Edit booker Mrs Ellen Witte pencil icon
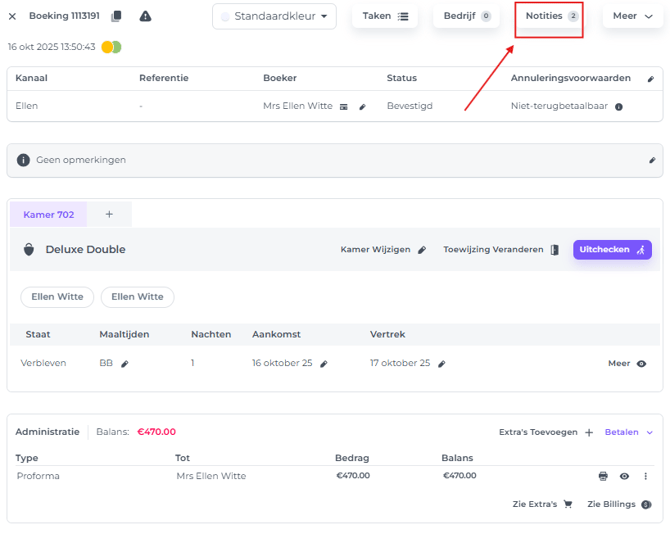 (x=363, y=106)
